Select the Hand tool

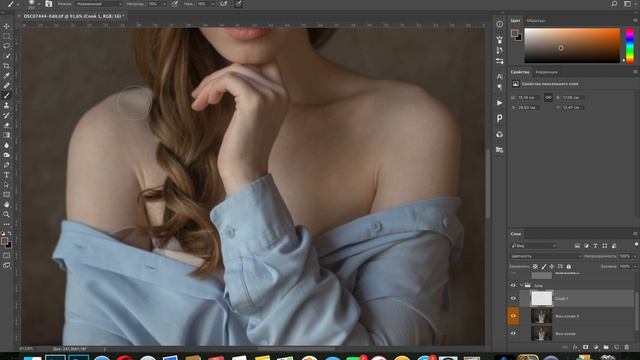(x=7, y=204)
